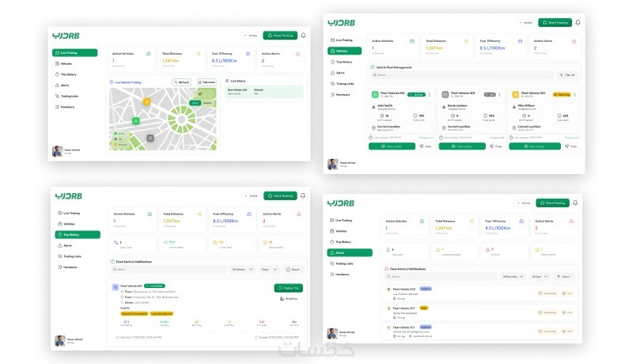Screen dimensions: 633x364
Task: Click user avatar in Live Tracking screen sidebar
Action: [x=57, y=151]
